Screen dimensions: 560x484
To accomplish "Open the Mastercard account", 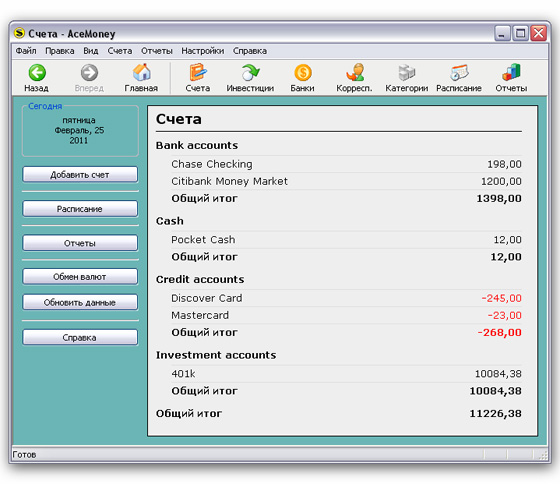I will click(200, 315).
